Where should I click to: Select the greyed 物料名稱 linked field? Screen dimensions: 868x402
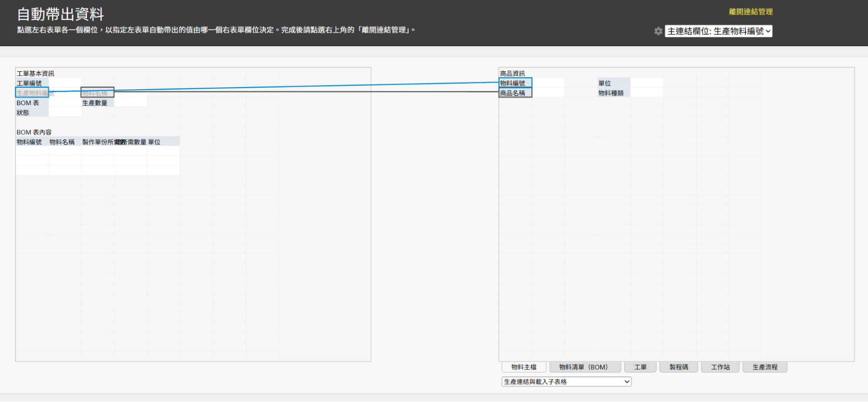[97, 93]
